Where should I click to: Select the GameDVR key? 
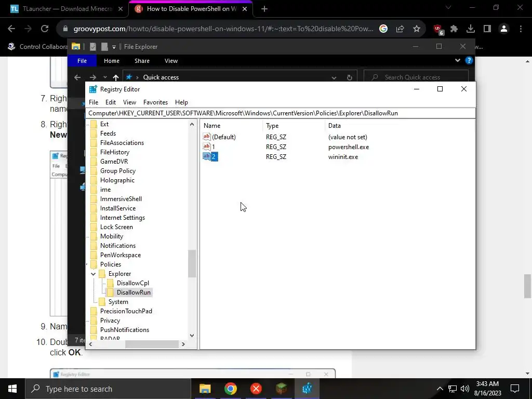click(114, 162)
